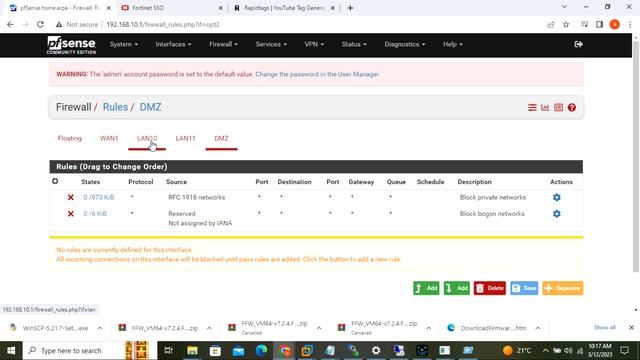Screen dimensions: 640x360
Task: Switch to Rapidtags browser tab
Action: [284, 8]
